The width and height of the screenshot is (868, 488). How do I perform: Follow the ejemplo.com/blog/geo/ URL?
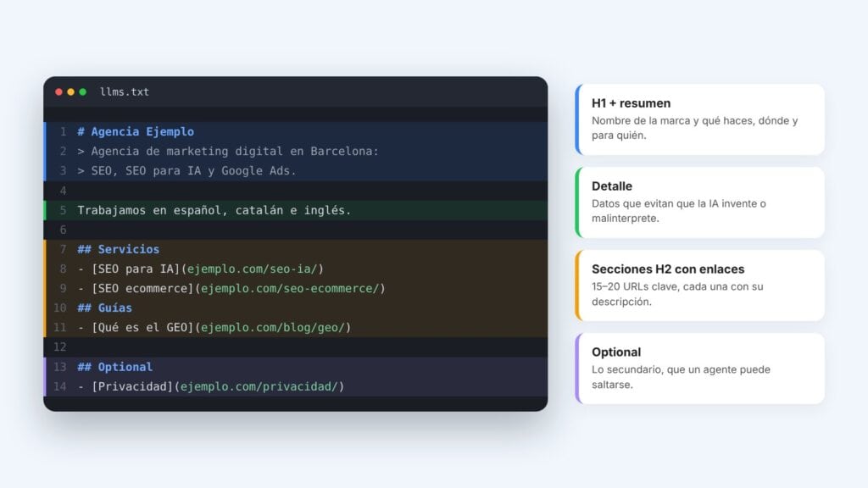tap(272, 328)
